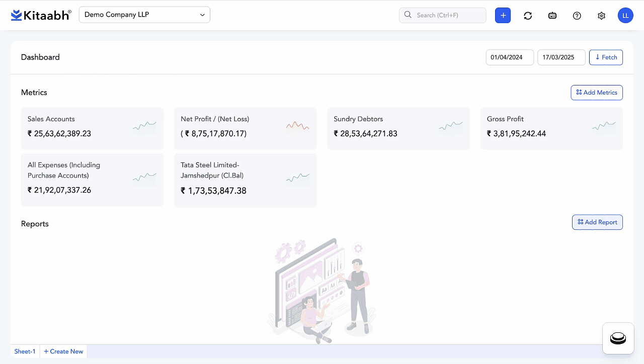Click the blue plus create button

[x=503, y=15]
